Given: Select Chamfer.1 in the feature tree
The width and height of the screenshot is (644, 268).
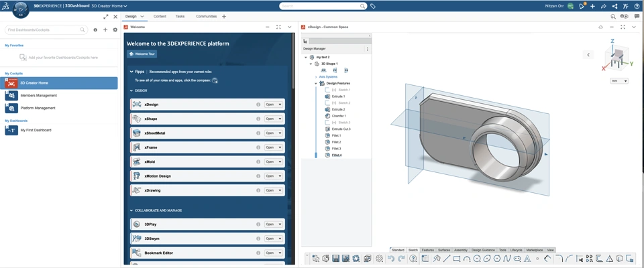Looking at the screenshot, I should pos(338,116).
